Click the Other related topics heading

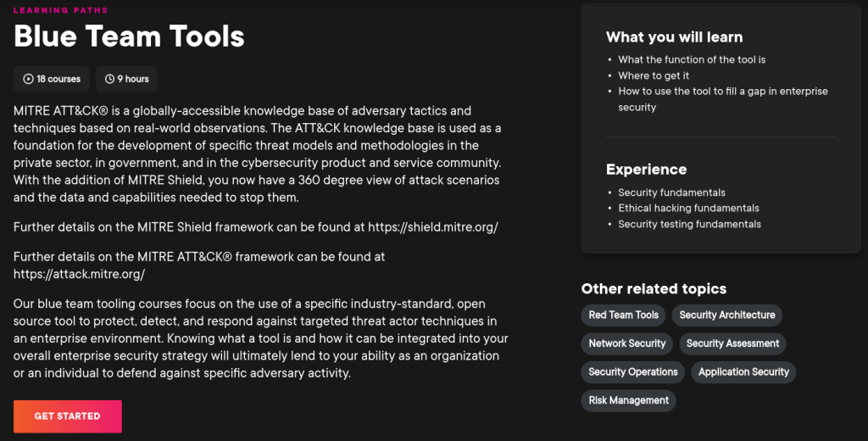(654, 289)
